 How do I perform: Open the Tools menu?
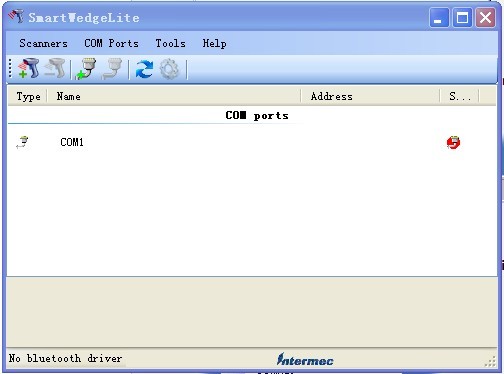pyautogui.click(x=170, y=43)
